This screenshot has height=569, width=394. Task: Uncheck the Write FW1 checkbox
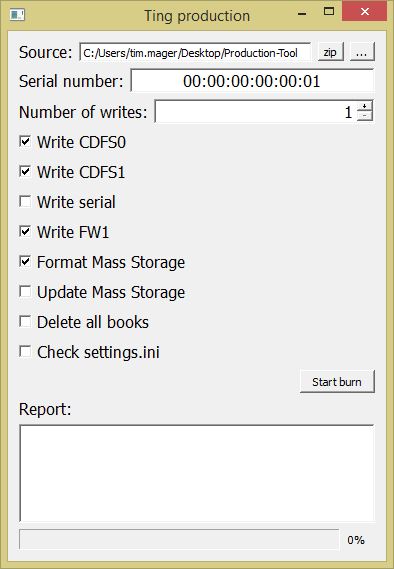coord(25,232)
